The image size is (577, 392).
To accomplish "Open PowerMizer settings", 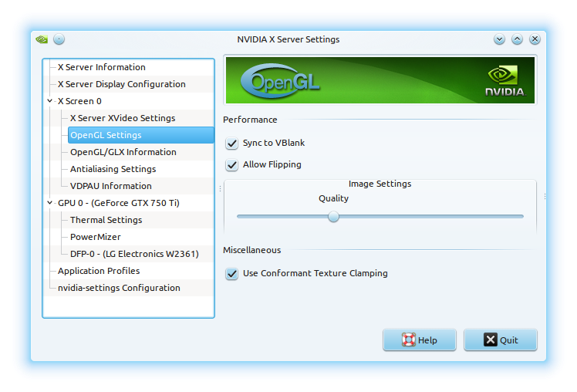I will pyautogui.click(x=95, y=237).
